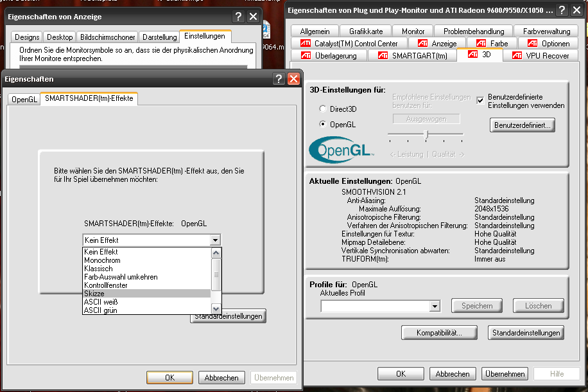Image resolution: width=588 pixels, height=392 pixels.
Task: Open the Grafikkarte tab
Action: pos(366,31)
